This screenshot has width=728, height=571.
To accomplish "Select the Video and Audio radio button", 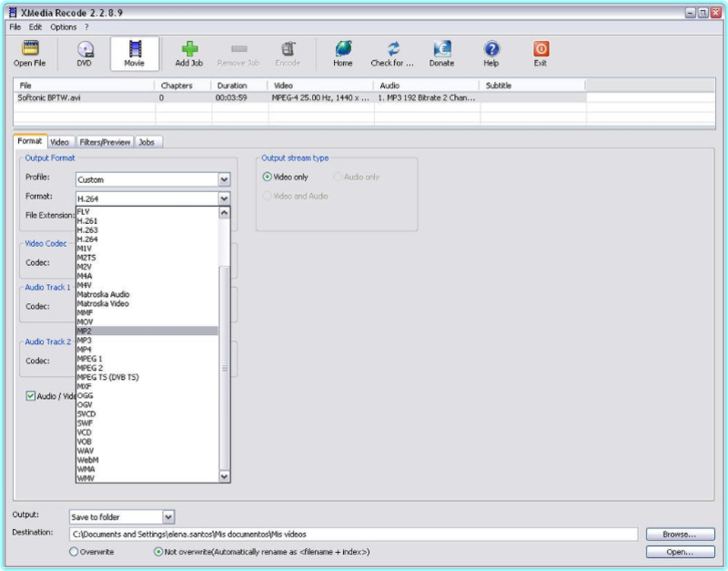I will coord(267,196).
